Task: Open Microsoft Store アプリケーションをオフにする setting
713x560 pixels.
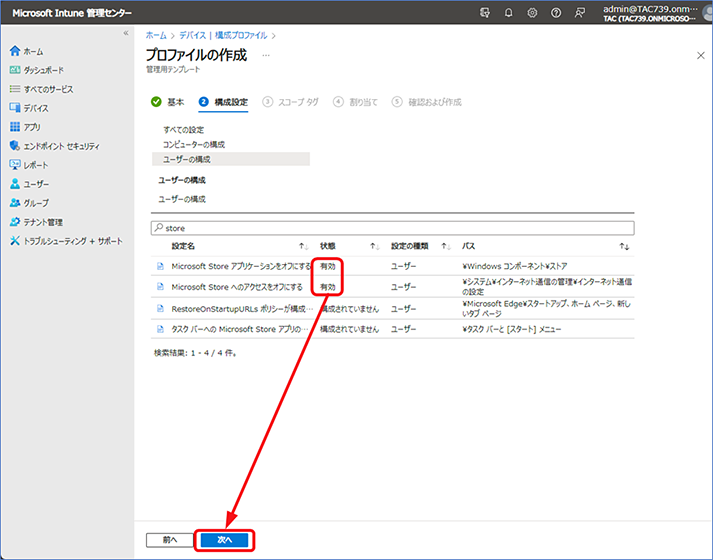Action: (241, 266)
